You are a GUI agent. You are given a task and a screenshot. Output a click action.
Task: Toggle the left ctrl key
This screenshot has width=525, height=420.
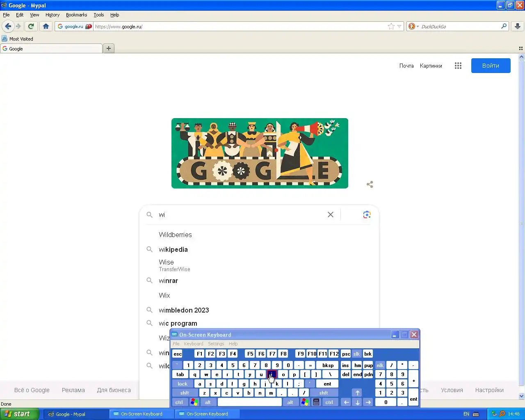[x=179, y=402]
